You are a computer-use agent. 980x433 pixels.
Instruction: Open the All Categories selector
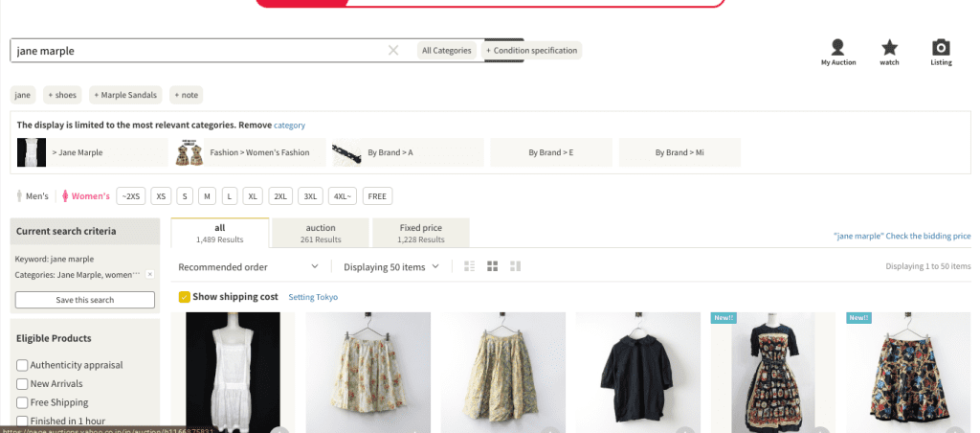pos(447,51)
